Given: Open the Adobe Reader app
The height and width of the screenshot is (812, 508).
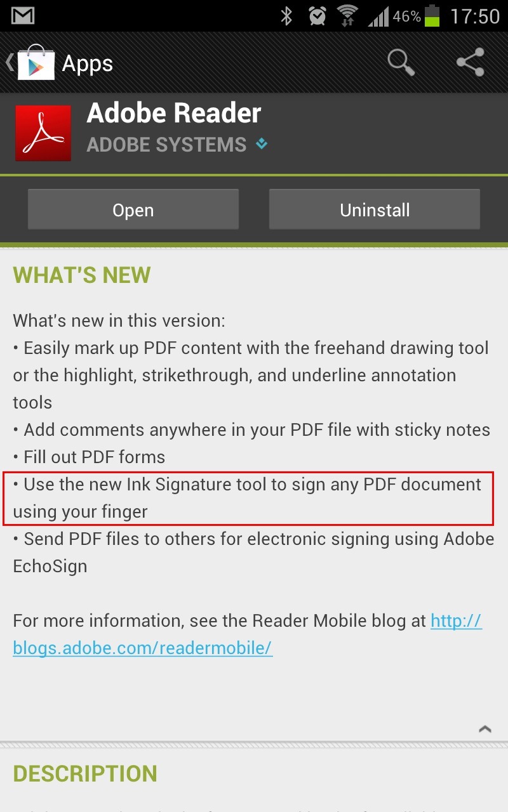Looking at the screenshot, I should [x=133, y=210].
